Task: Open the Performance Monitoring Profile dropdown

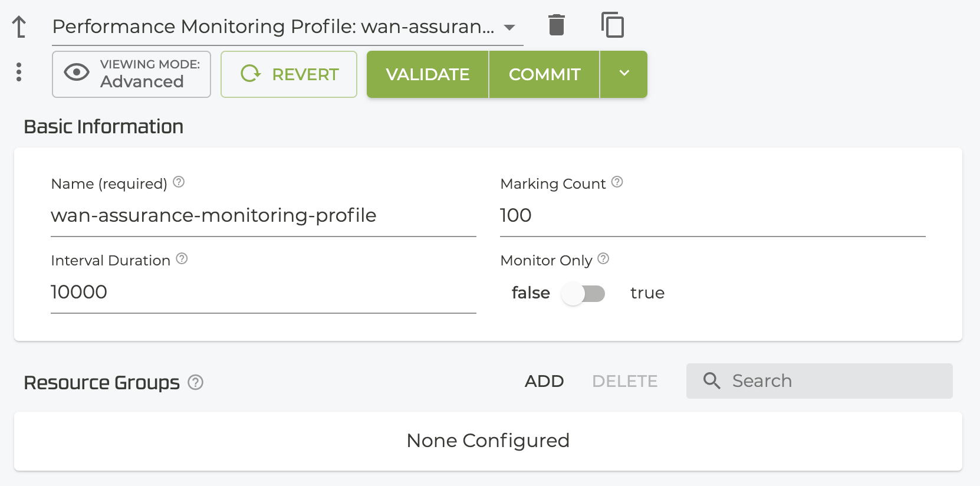Action: point(509,27)
